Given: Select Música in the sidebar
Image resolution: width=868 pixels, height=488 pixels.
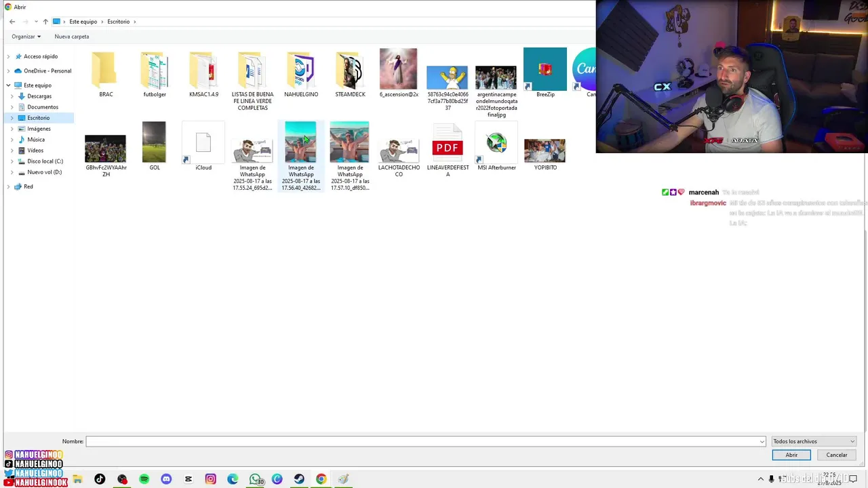Looking at the screenshot, I should coord(36,140).
